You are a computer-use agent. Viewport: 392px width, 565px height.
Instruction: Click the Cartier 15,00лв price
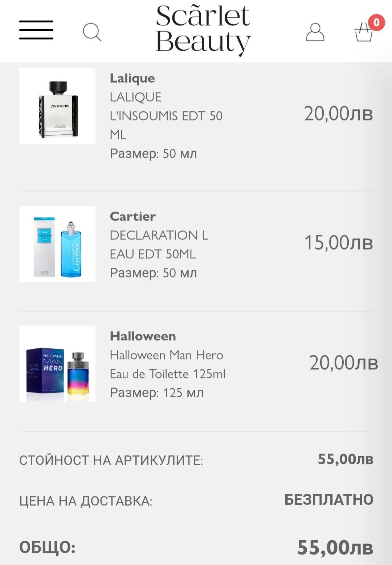click(x=338, y=243)
